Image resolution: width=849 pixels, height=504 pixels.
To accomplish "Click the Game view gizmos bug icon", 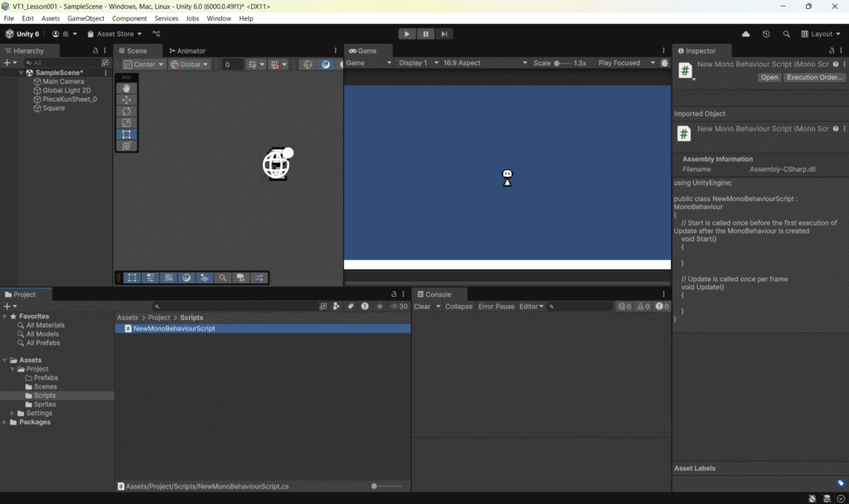I will click(664, 63).
